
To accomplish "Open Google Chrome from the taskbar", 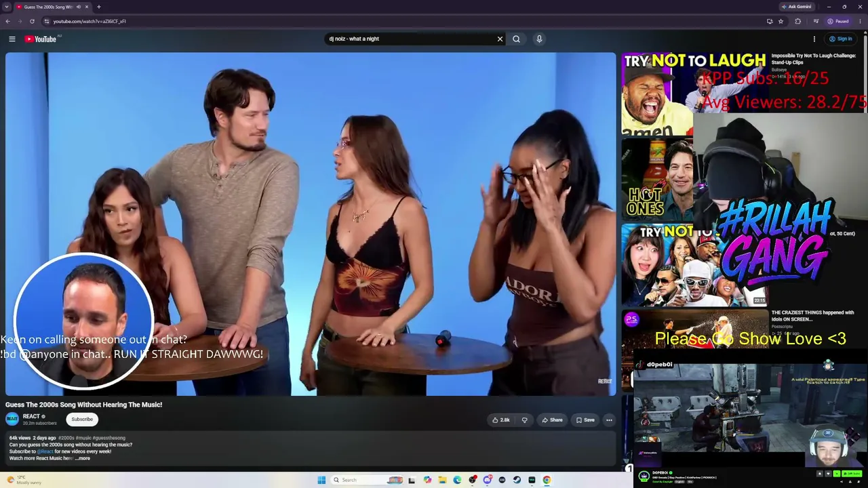I will coord(547,480).
